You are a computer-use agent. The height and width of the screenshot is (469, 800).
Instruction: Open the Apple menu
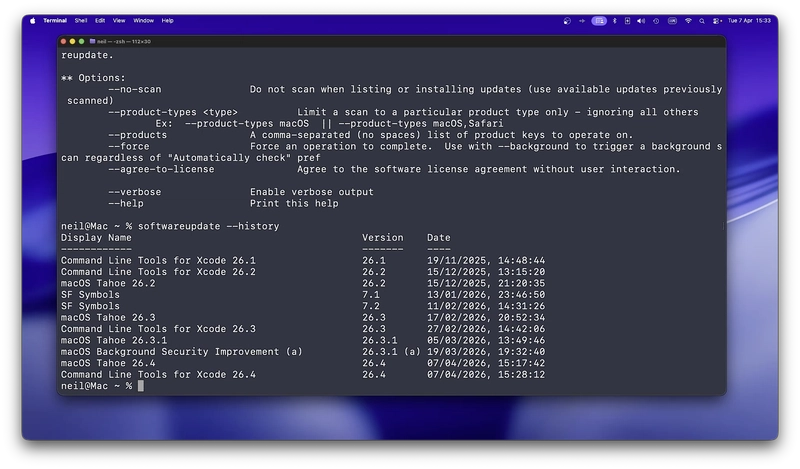tap(33, 21)
